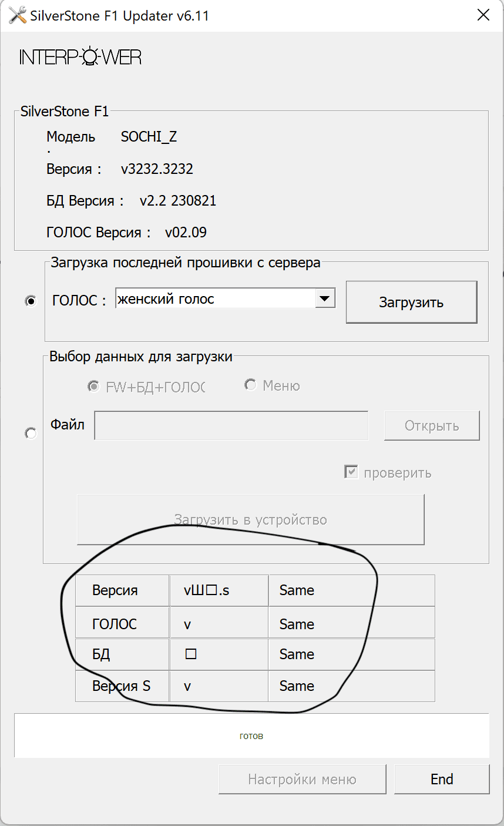Select the file data upload radio button
Image resolution: width=504 pixels, height=826 pixels.
pyautogui.click(x=31, y=434)
